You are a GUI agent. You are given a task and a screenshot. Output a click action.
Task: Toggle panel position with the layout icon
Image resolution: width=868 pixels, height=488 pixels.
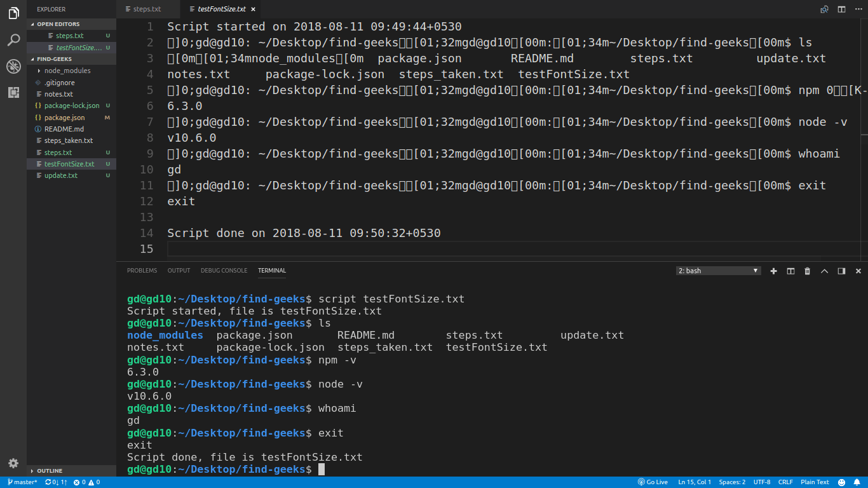(x=841, y=271)
